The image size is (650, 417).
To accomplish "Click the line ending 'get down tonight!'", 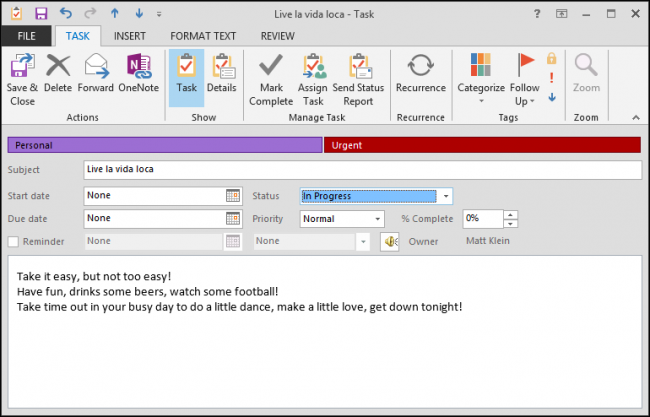I will [x=239, y=307].
